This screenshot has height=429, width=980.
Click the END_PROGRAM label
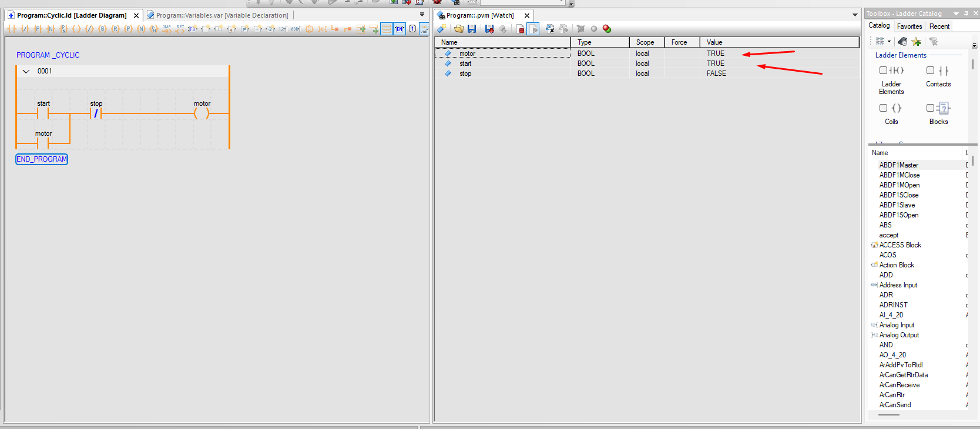coord(42,159)
